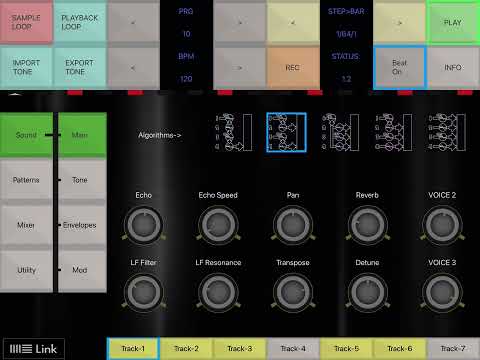
Task: Click the Reverb knob
Action: [x=368, y=225]
